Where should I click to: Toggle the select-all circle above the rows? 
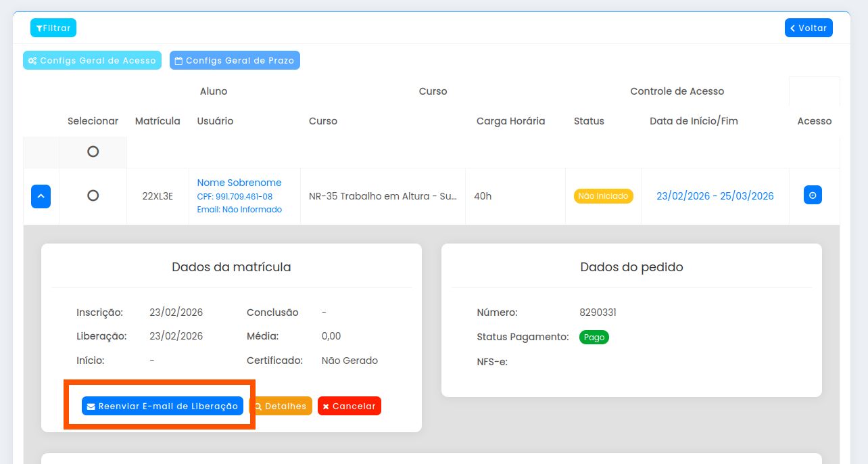[93, 152]
